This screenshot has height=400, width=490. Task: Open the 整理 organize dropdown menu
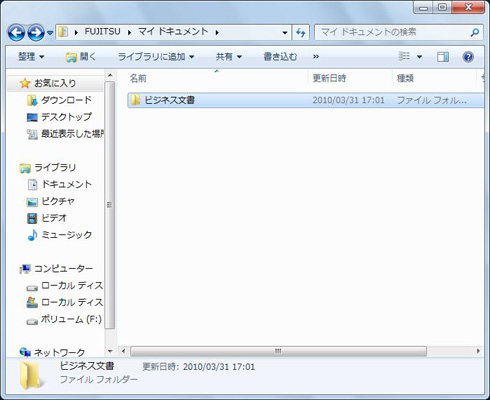(x=31, y=57)
